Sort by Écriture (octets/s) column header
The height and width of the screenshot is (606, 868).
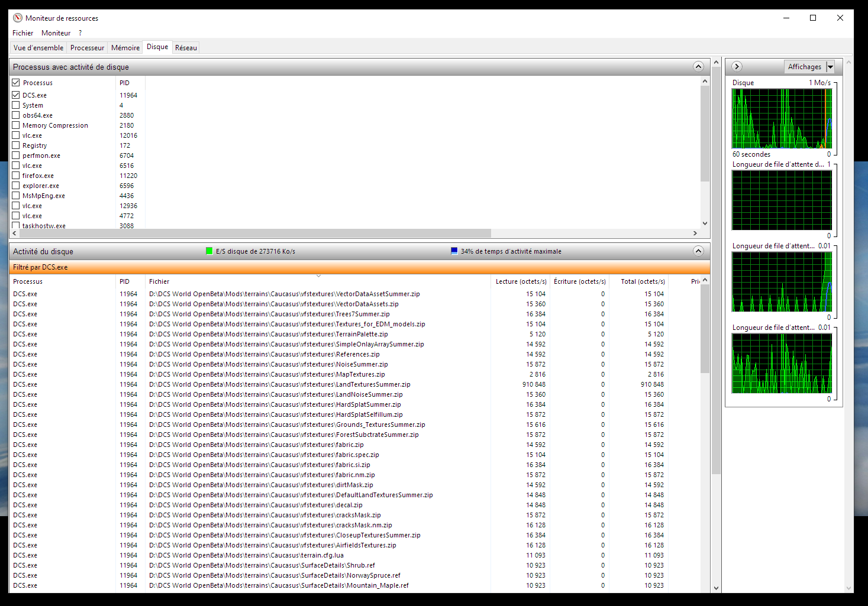(x=579, y=281)
